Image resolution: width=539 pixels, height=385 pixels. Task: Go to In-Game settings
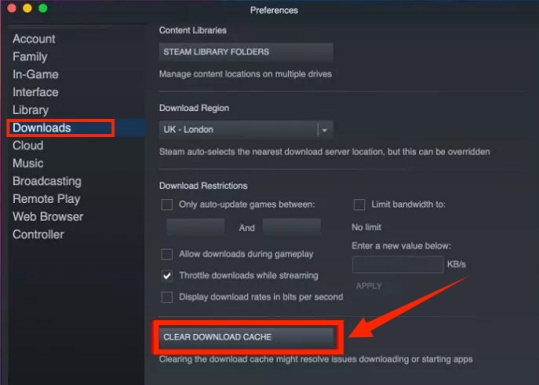tap(35, 75)
